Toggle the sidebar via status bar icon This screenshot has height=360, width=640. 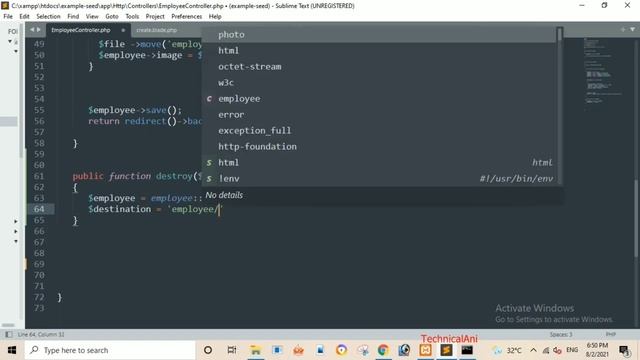coord(9,334)
